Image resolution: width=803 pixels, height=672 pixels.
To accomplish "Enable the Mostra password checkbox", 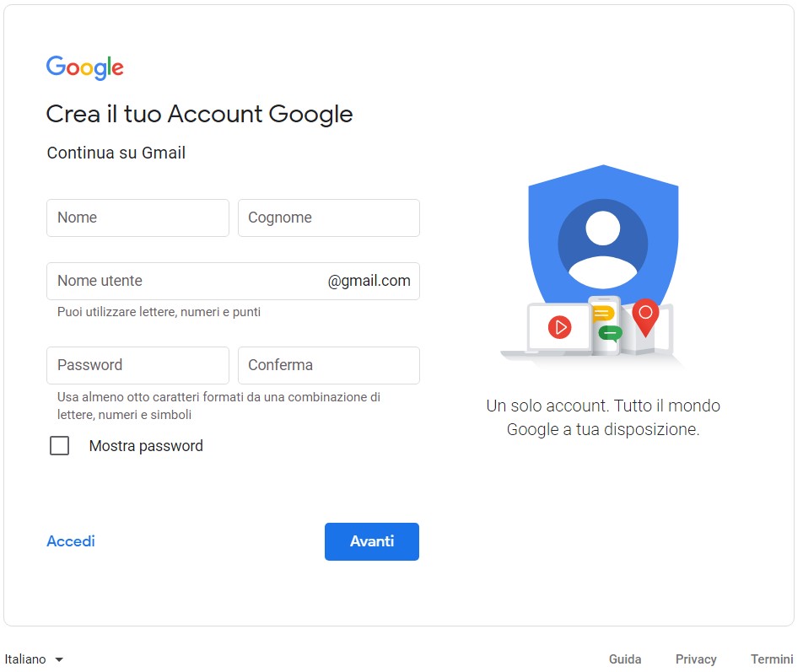I will pos(59,445).
